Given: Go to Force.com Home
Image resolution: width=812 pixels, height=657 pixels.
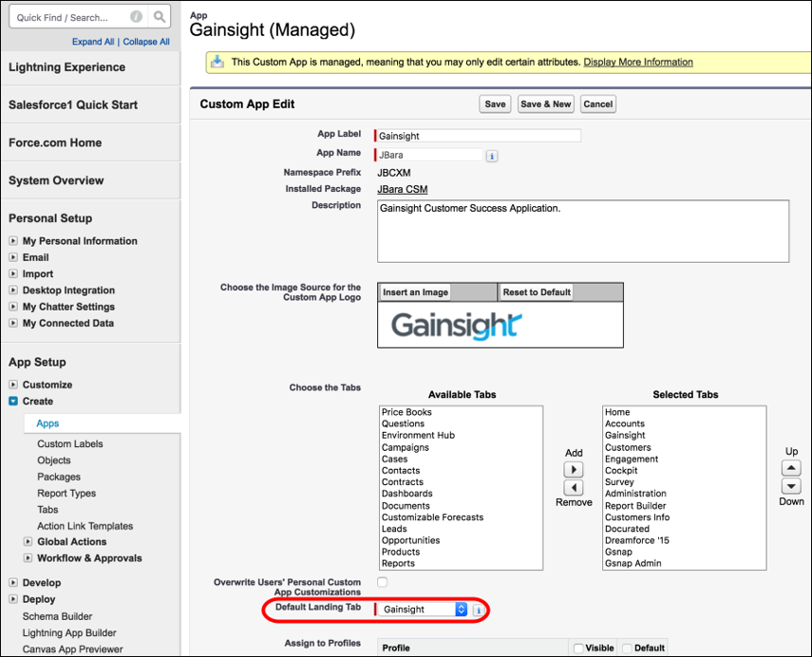Looking at the screenshot, I should coord(55,143).
